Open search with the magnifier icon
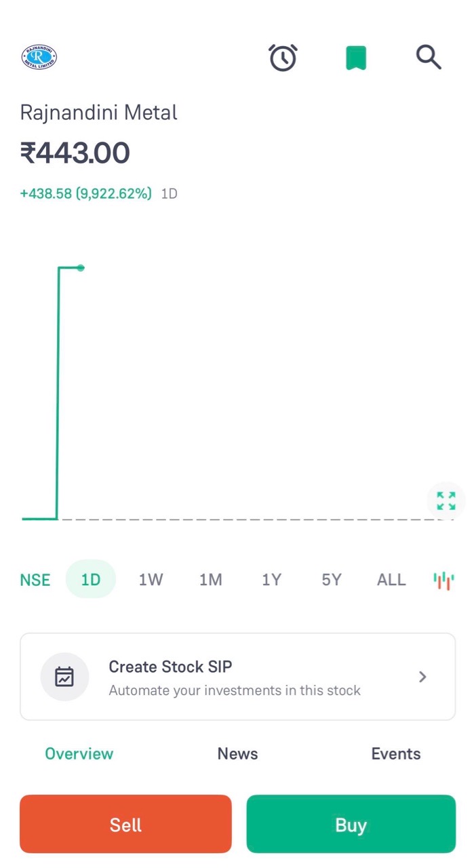This screenshot has height=868, width=476. point(429,58)
